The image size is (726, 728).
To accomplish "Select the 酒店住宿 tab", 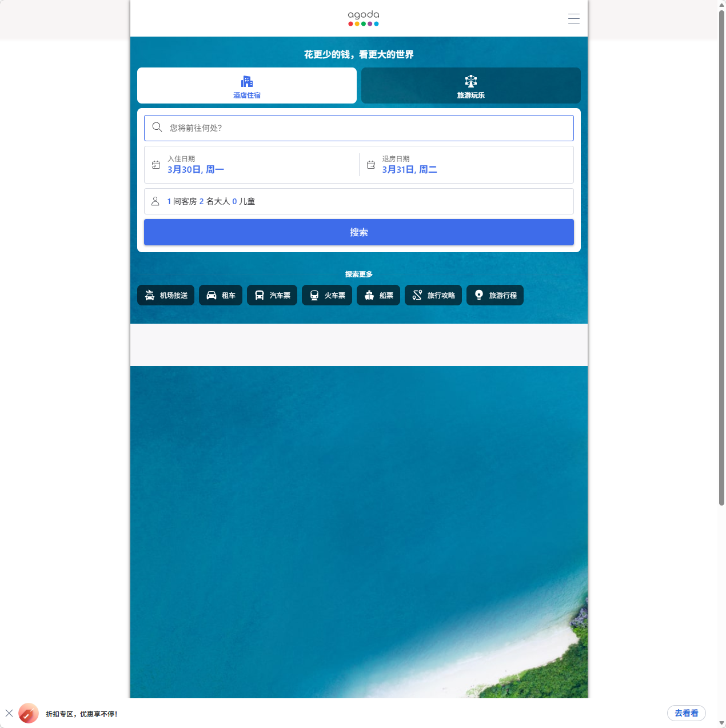I will click(x=247, y=86).
